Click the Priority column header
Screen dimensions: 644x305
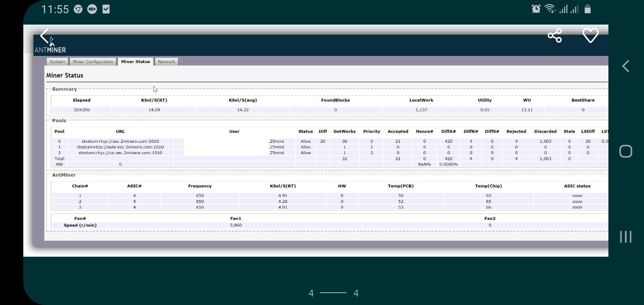click(x=372, y=131)
